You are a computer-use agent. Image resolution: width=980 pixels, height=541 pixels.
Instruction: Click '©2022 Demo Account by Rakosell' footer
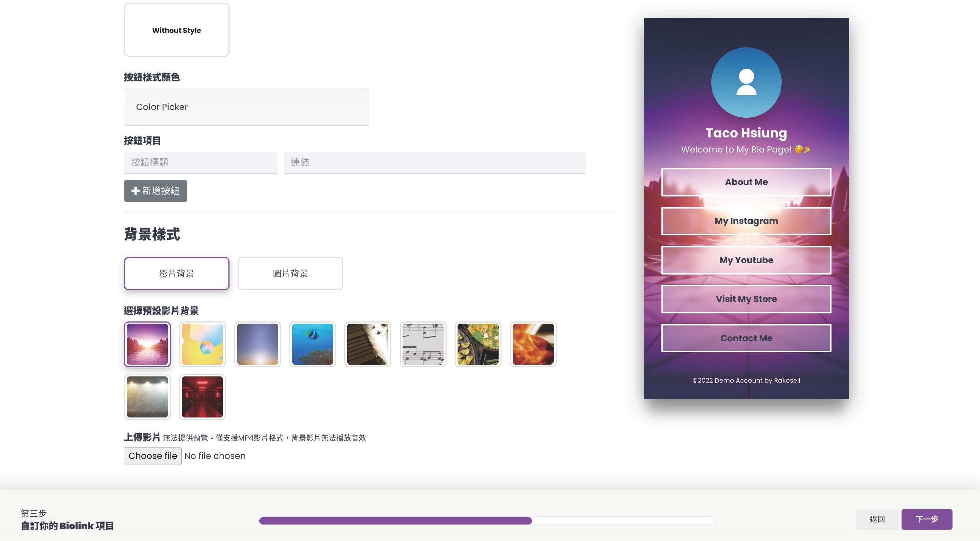(x=746, y=380)
